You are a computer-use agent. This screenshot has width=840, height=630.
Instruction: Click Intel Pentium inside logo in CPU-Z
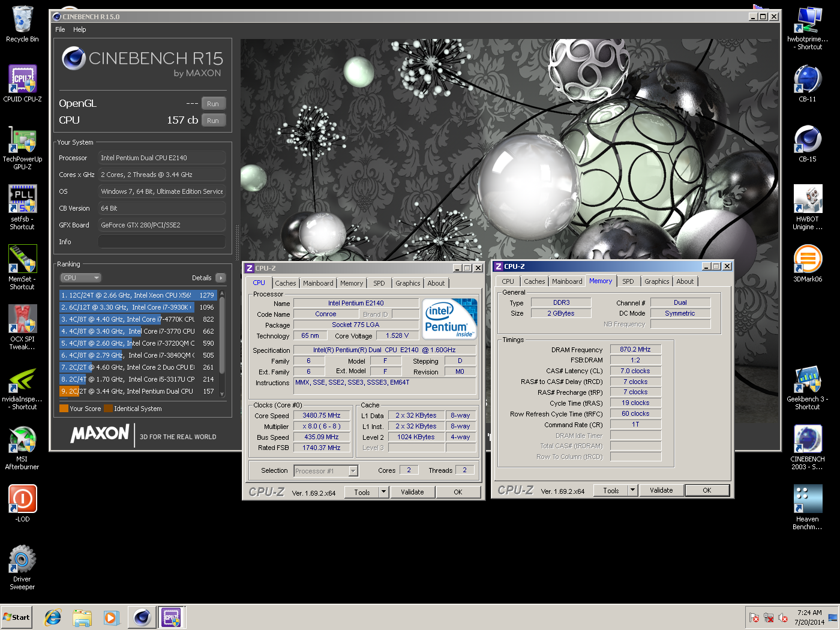[x=449, y=319]
